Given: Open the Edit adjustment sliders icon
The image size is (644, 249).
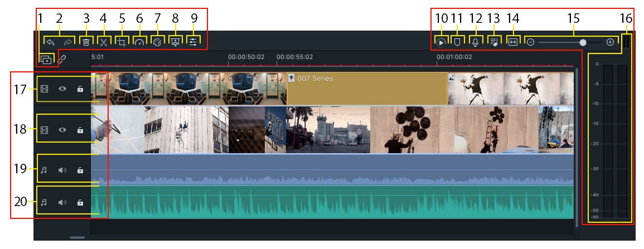Looking at the screenshot, I should coord(193,42).
